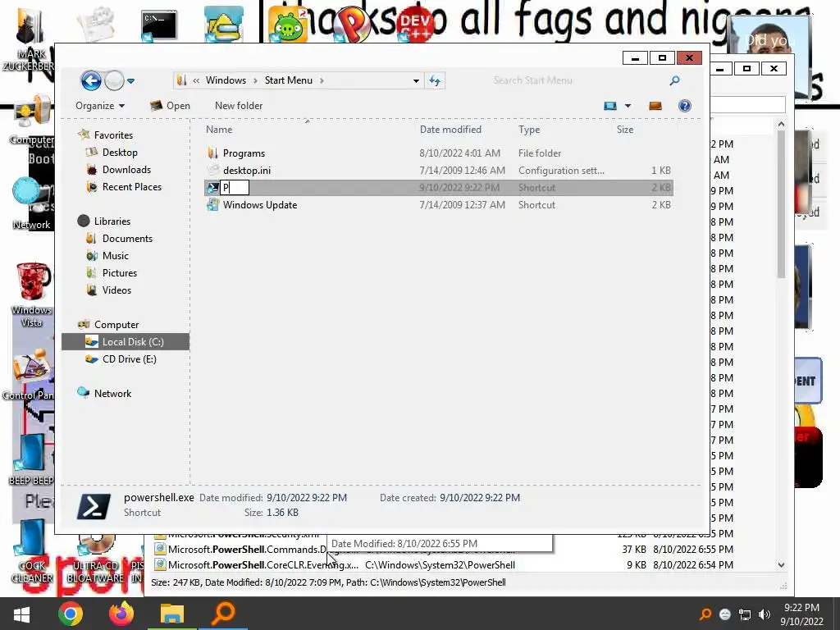Launch Firefox from the taskbar
Screen dimensions: 840x630
121,614
